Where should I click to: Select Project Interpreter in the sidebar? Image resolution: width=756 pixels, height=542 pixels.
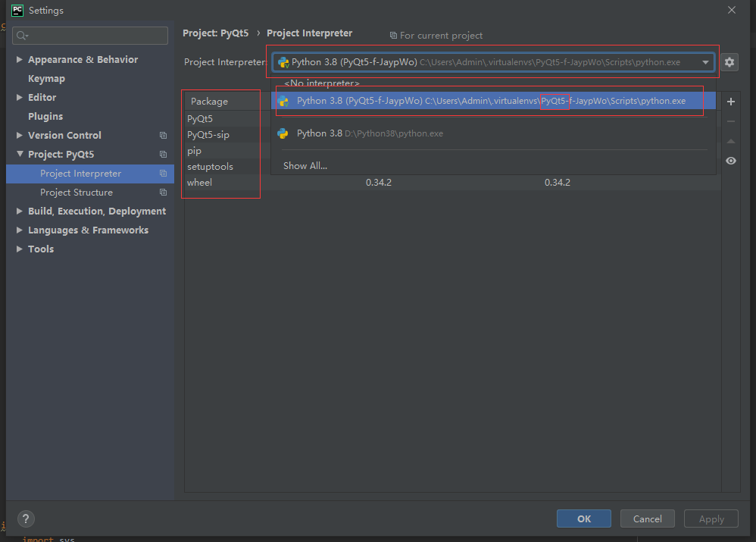(89, 174)
